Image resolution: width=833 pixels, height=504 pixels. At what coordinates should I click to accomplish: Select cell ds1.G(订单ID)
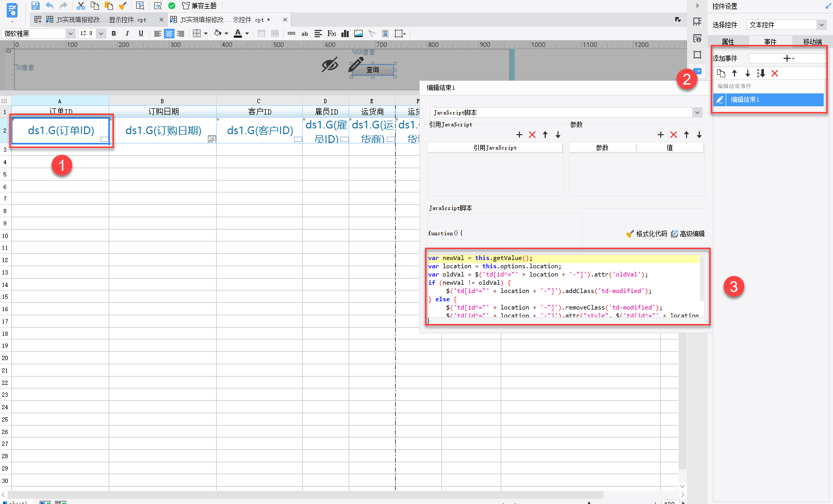[x=60, y=131]
